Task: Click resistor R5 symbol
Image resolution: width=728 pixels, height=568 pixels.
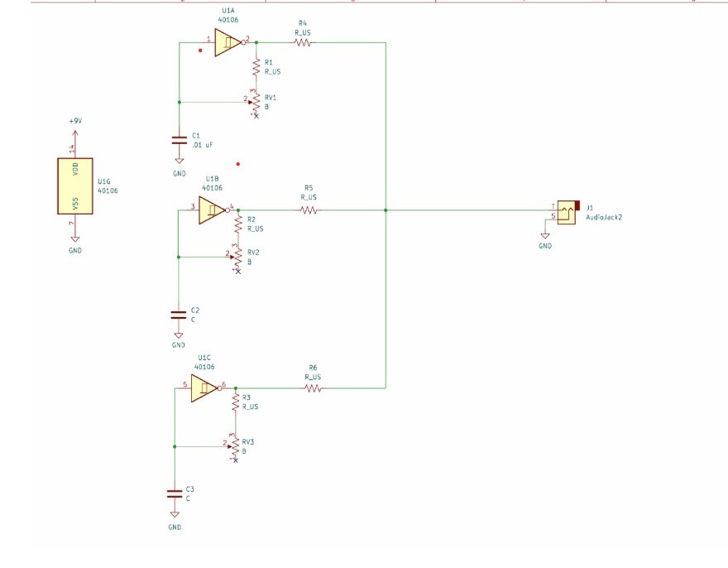Action: [309, 211]
